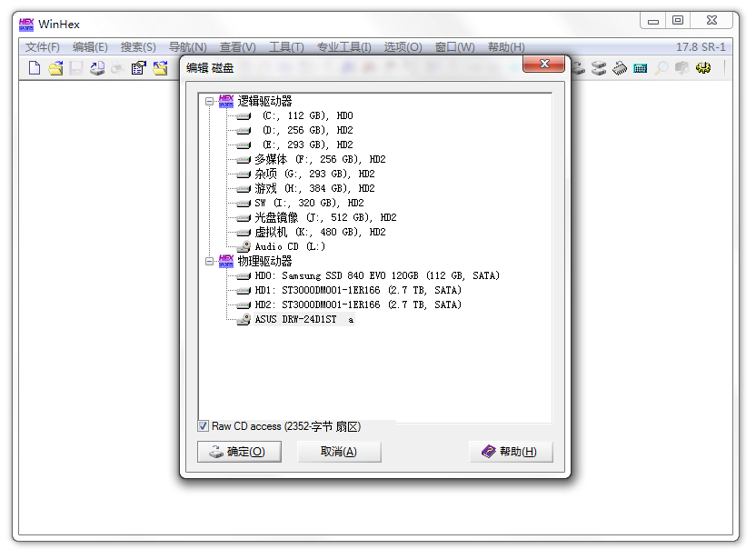Screen dimensions: 756x559
Task: Click the printer-and-disk toolbar icon
Action: pyautogui.click(x=97, y=68)
